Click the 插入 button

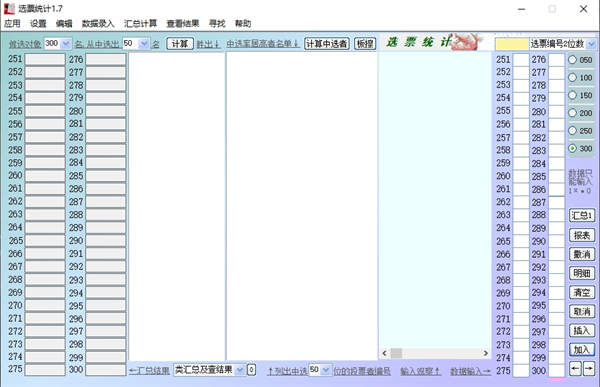(582, 330)
